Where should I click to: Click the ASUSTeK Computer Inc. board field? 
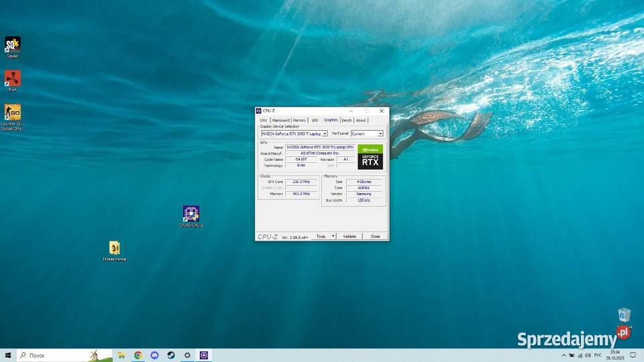click(x=320, y=153)
